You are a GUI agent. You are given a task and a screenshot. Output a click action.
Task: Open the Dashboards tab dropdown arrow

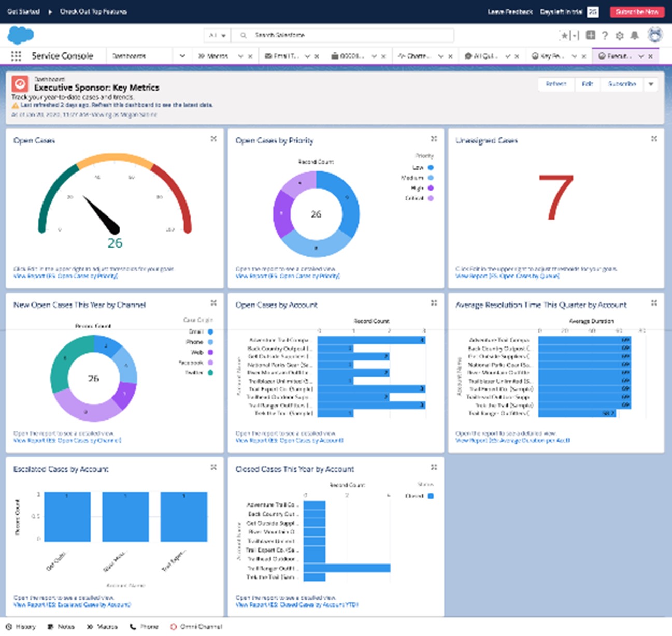pyautogui.click(x=182, y=55)
